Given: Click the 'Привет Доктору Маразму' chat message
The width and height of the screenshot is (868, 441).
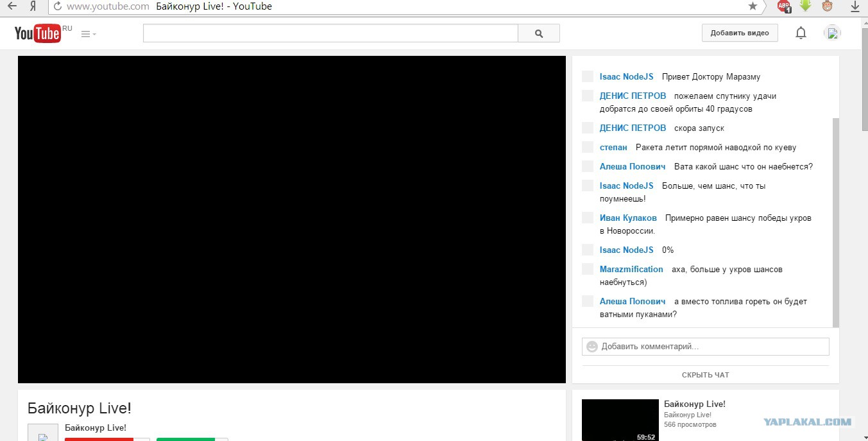Looking at the screenshot, I should pos(711,76).
